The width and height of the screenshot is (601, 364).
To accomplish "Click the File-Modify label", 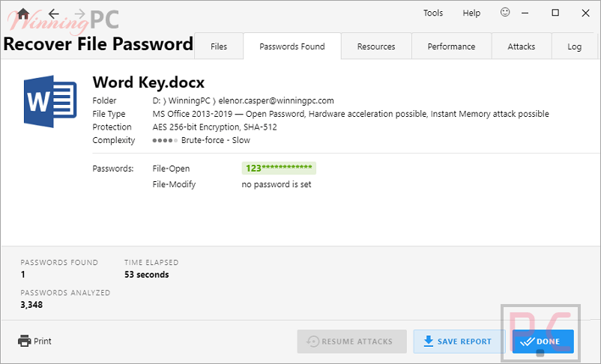I will point(174,184).
